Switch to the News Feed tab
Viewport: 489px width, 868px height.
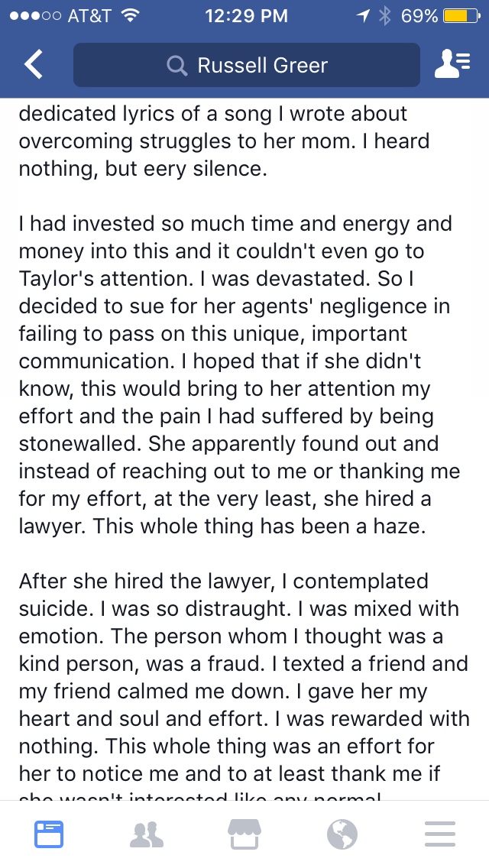pos(49,834)
